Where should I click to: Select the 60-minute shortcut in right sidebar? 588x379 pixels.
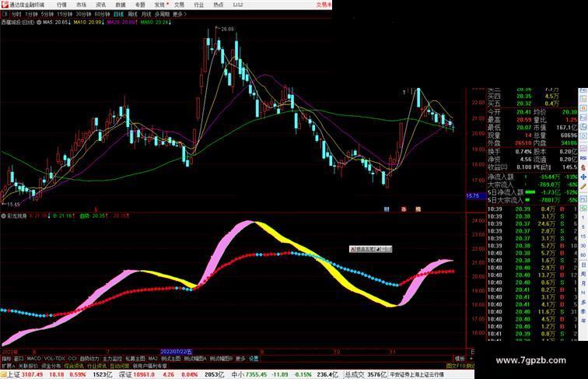(x=583, y=255)
